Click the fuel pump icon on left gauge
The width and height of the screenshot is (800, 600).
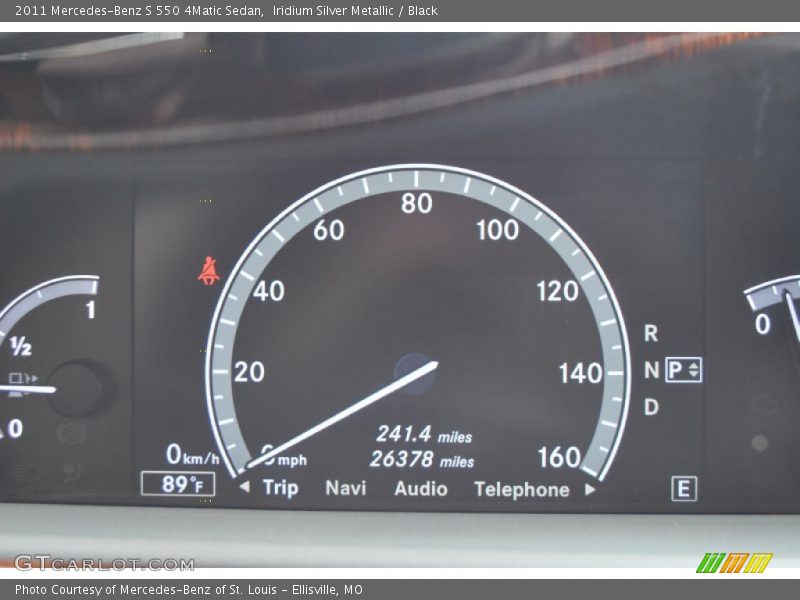tap(23, 379)
